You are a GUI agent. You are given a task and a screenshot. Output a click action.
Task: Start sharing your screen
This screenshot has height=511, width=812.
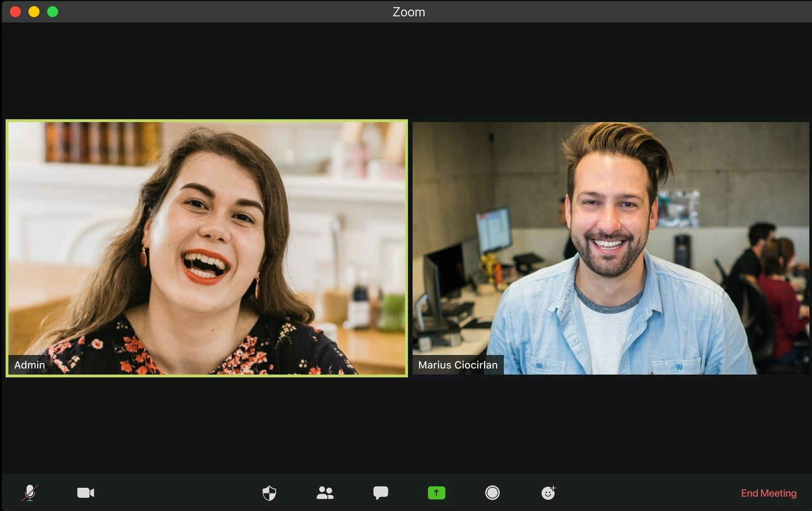tap(436, 493)
